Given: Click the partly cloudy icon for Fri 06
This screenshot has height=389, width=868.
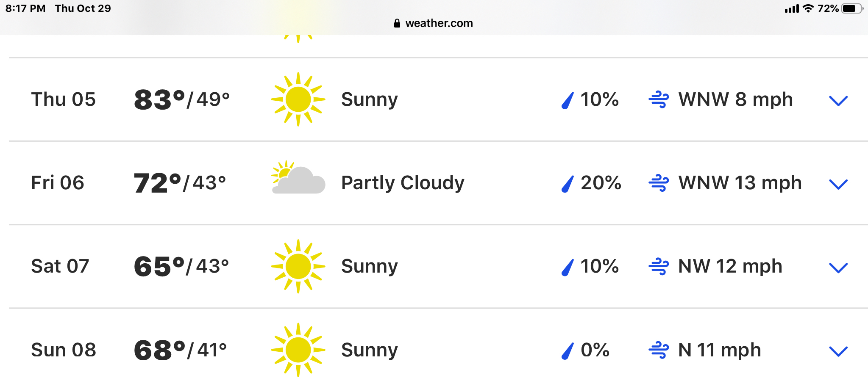Looking at the screenshot, I should coord(298,178).
